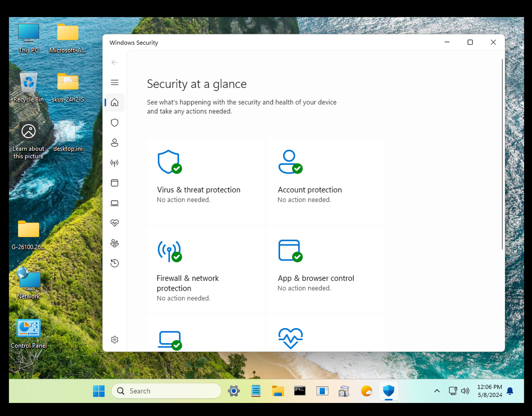Viewport: 532px width, 416px height.
Task: Open Firewall & network sidebar antenna icon
Action: 115,163
